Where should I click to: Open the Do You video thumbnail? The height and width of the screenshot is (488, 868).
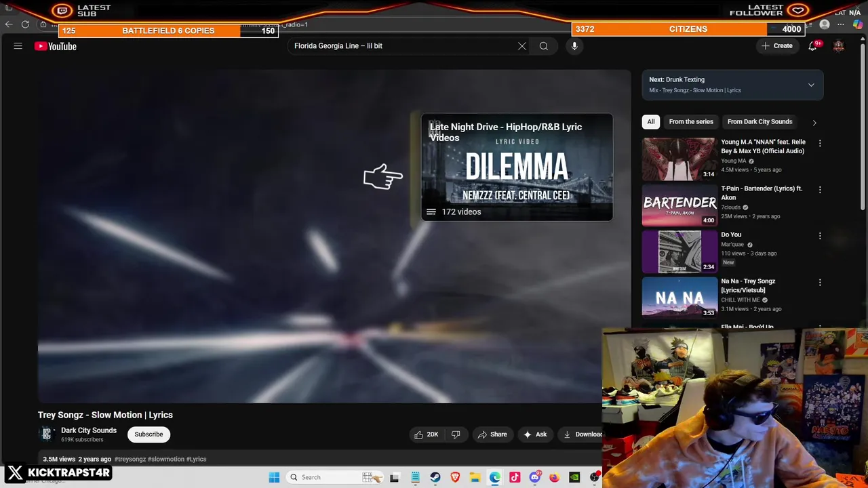[679, 251]
